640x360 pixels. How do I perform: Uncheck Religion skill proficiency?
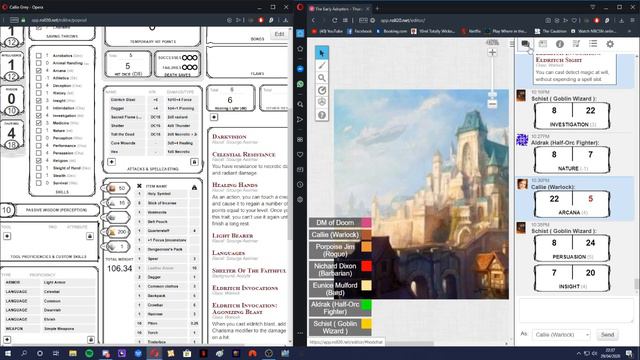pyautogui.click(x=39, y=160)
